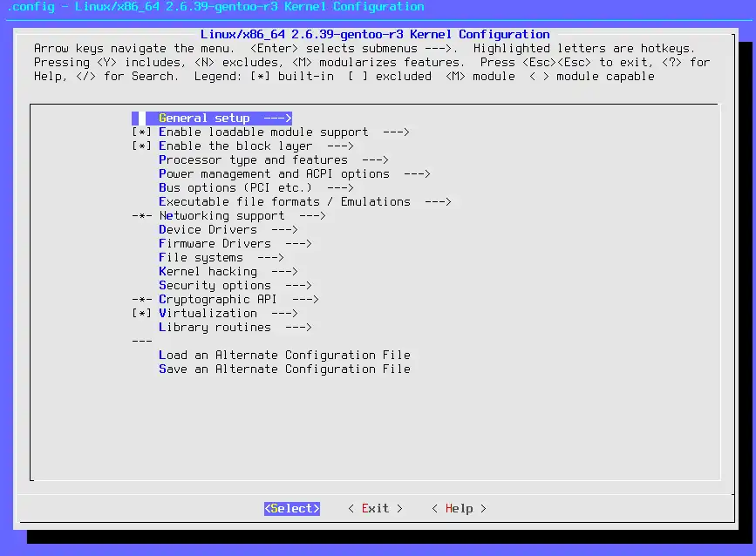Screen dimensions: 756x556
Task: Open the Virtualization submenu entry
Action: [x=228, y=314]
